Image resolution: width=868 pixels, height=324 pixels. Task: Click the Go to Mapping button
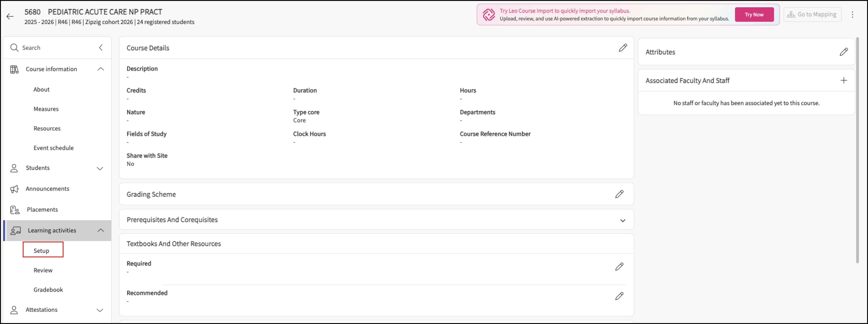point(812,15)
